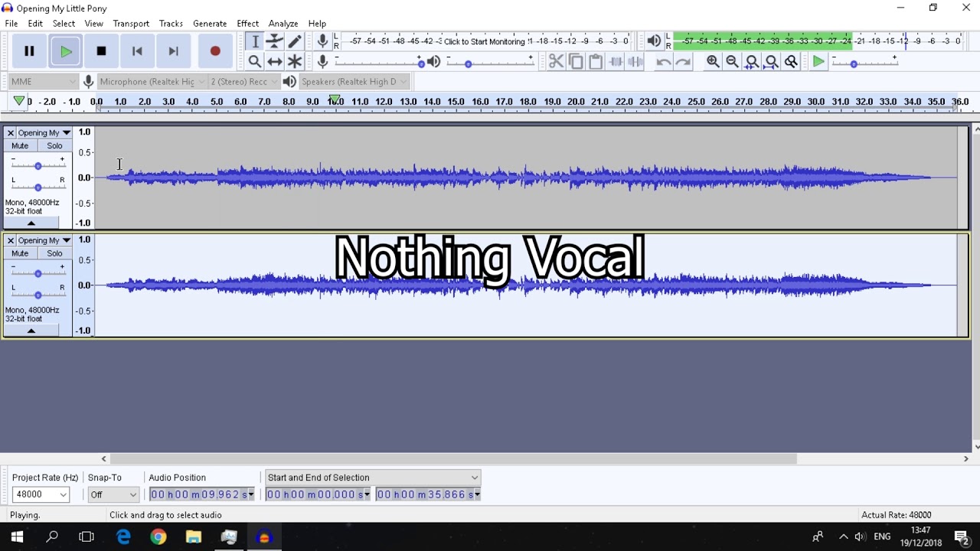
Task: Click the Play-at-Speed green arrow
Action: point(818,62)
